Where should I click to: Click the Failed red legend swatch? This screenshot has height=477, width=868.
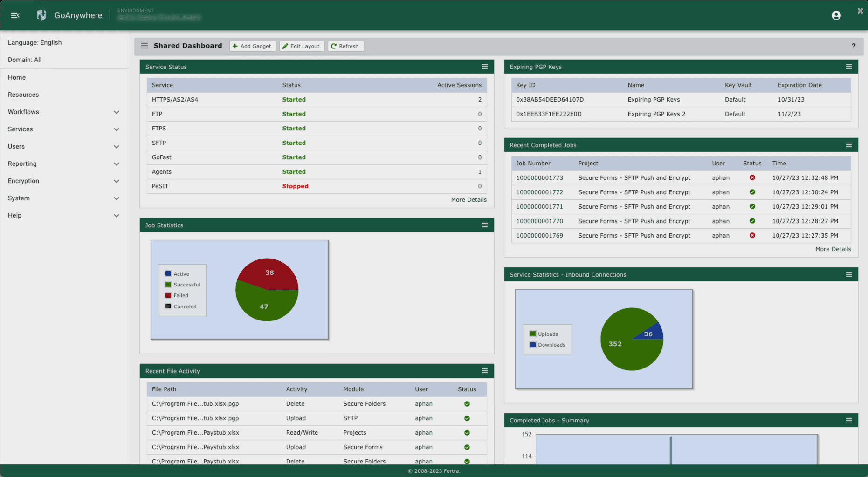pos(168,295)
